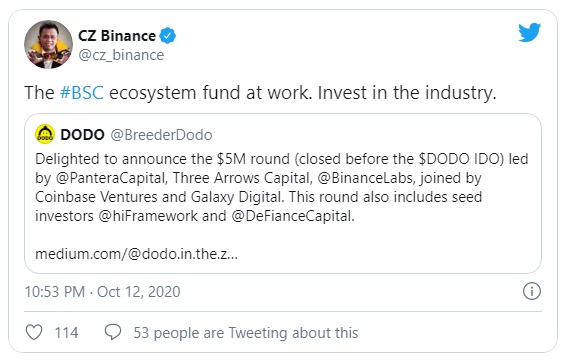Visit the @cz_binance handle
The image size is (565, 361).
[x=121, y=55]
